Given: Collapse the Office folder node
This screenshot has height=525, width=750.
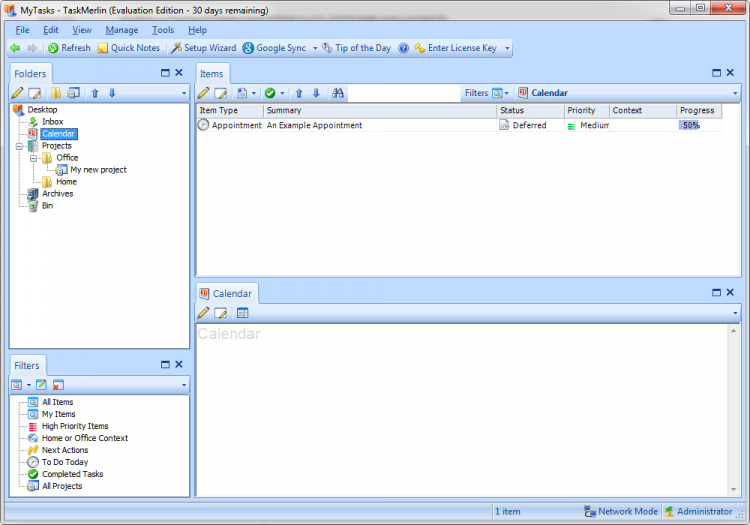Looking at the screenshot, I should point(33,158).
